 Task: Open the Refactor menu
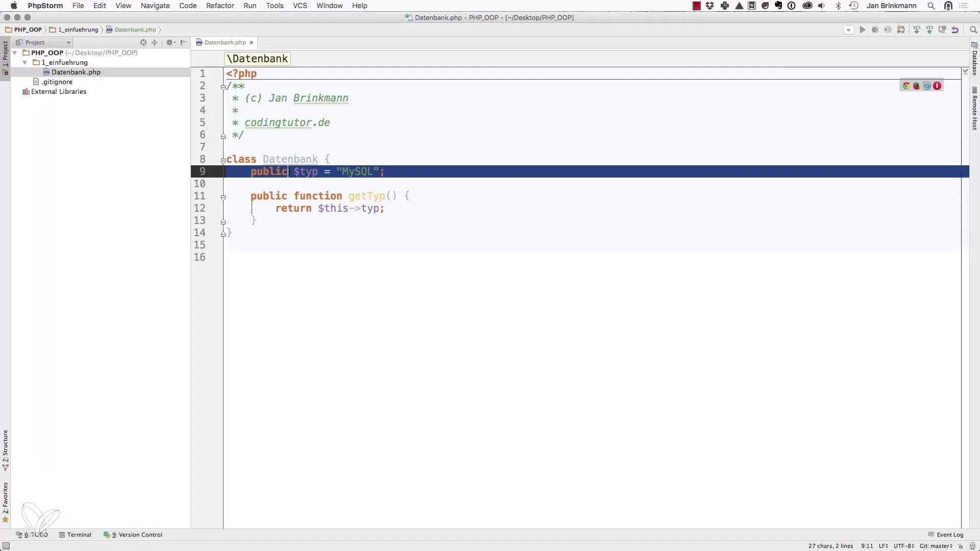[x=220, y=6]
